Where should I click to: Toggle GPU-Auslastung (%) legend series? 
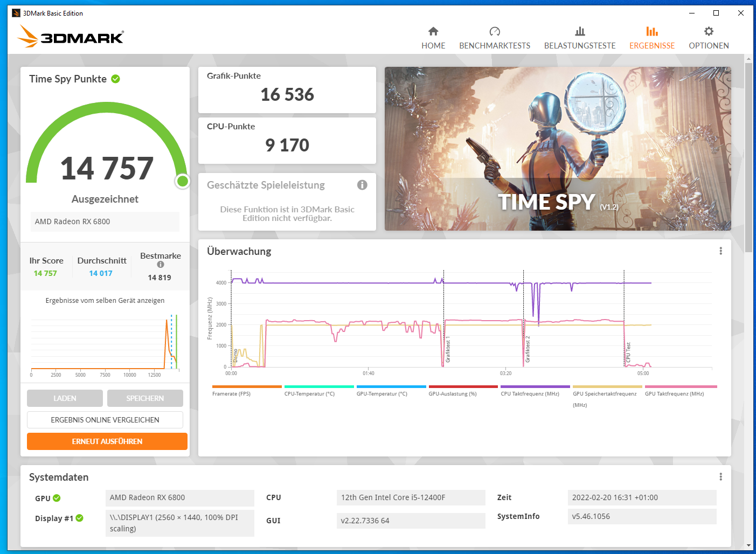pyautogui.click(x=463, y=391)
